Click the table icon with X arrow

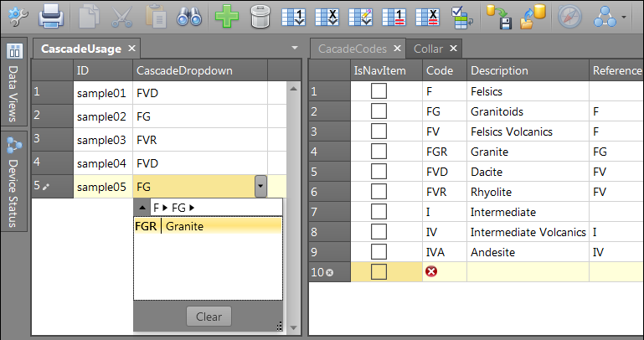click(327, 18)
